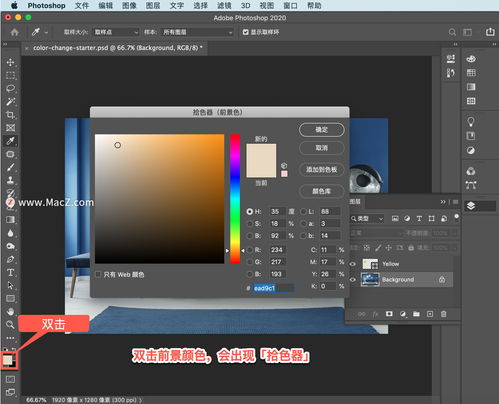Select the Hand tool
499x404 pixels.
(10, 311)
